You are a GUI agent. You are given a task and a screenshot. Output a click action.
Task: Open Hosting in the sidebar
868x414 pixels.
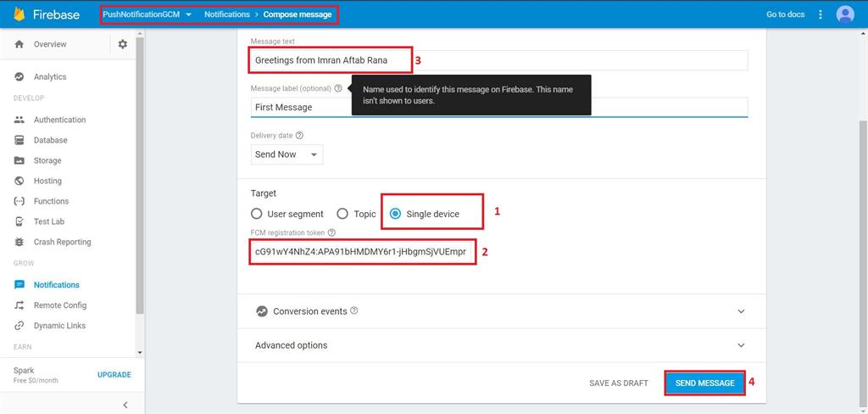(x=47, y=181)
